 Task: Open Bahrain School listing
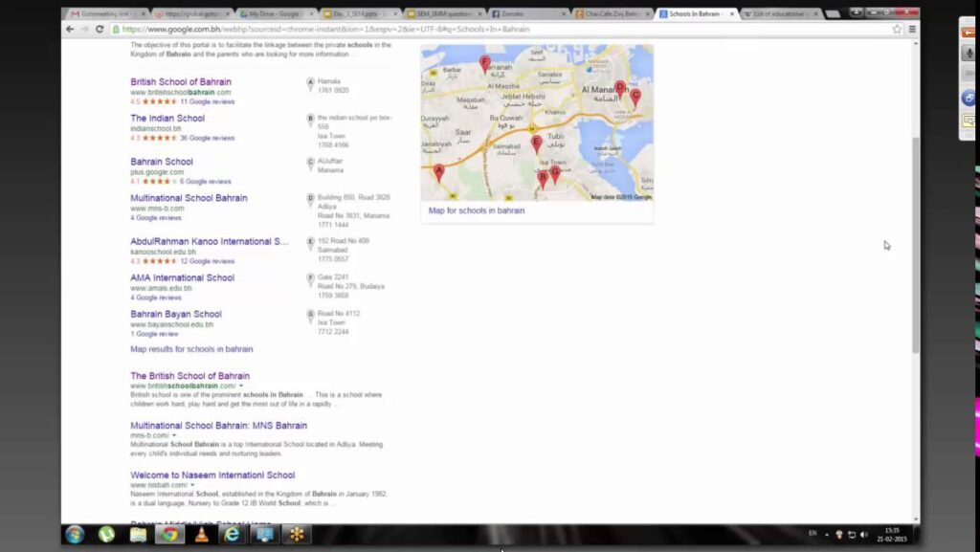(x=161, y=162)
